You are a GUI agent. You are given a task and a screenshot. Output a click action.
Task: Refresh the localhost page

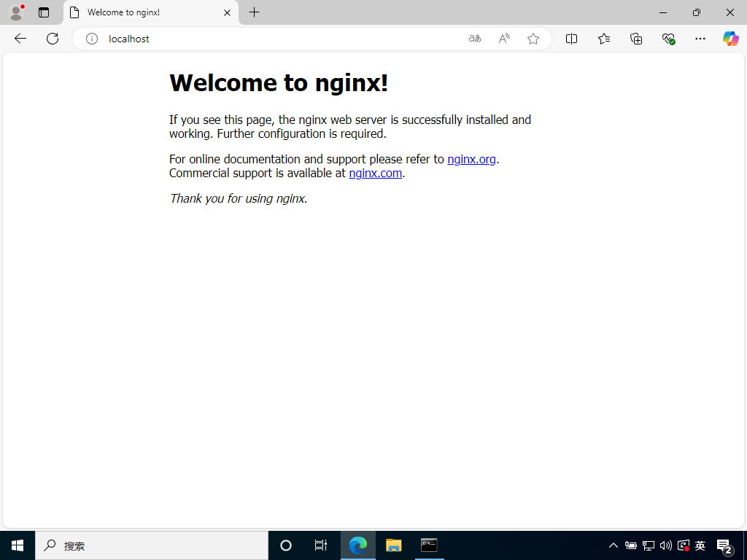[53, 39]
